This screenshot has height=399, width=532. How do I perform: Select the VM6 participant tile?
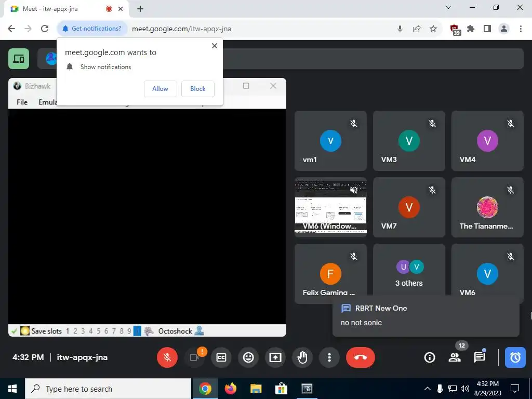[x=487, y=270]
